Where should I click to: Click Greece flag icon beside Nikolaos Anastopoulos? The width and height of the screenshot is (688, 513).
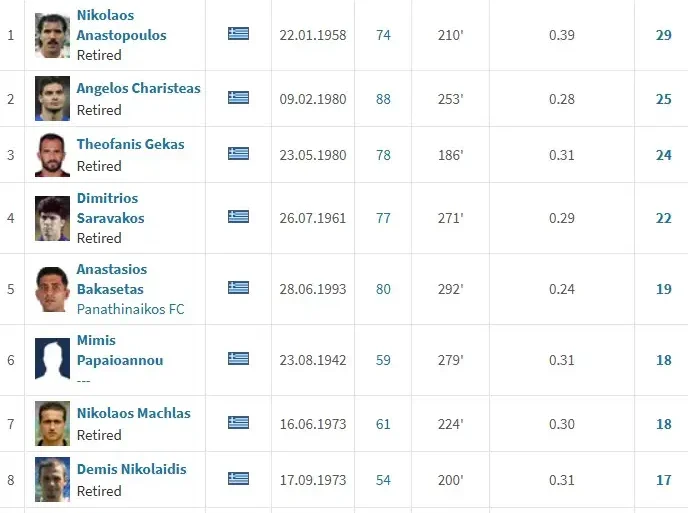(x=238, y=34)
